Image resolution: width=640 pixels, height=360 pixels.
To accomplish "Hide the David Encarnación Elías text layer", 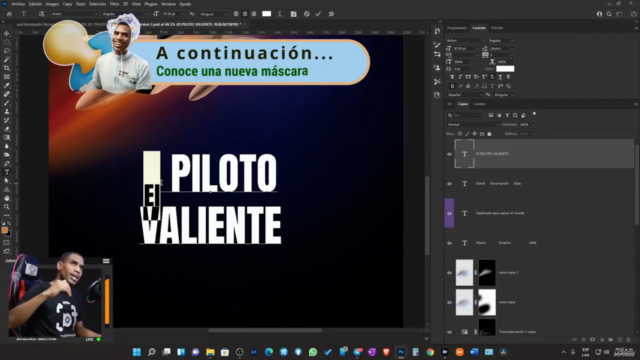I will point(449,184).
